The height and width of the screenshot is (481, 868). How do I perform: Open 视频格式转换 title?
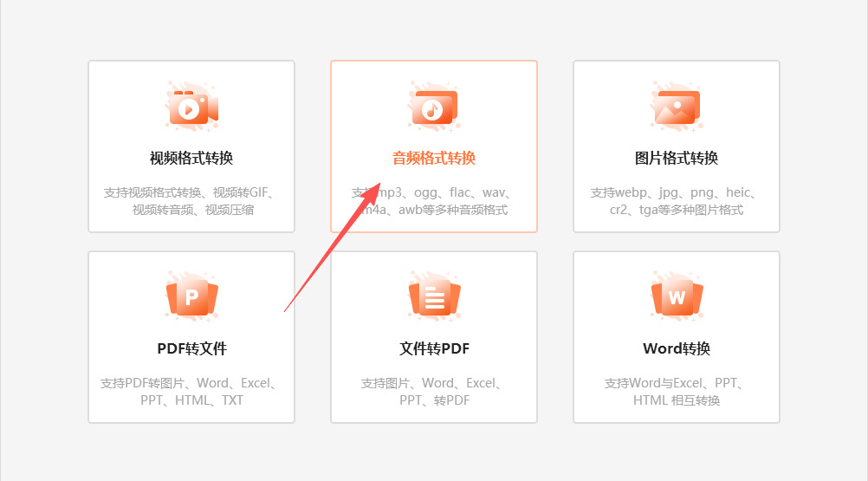[x=191, y=159]
